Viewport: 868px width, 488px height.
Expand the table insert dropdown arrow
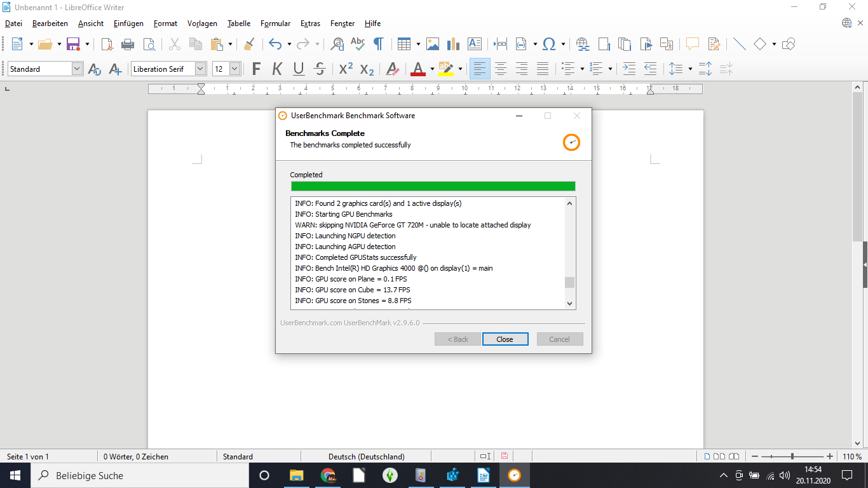(418, 44)
